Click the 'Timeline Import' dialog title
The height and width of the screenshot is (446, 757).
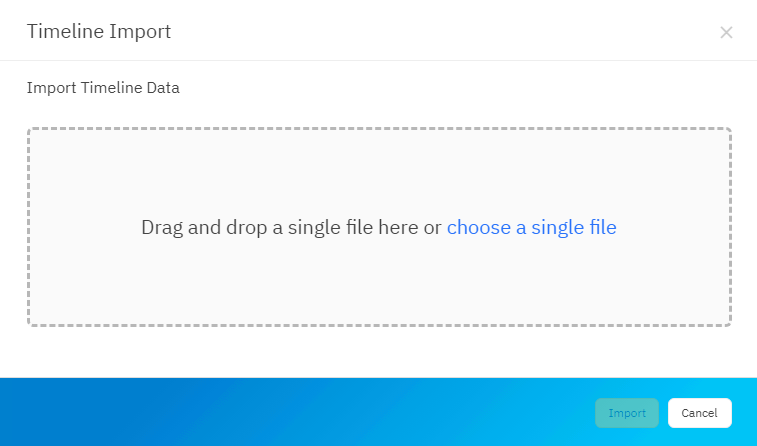99,31
